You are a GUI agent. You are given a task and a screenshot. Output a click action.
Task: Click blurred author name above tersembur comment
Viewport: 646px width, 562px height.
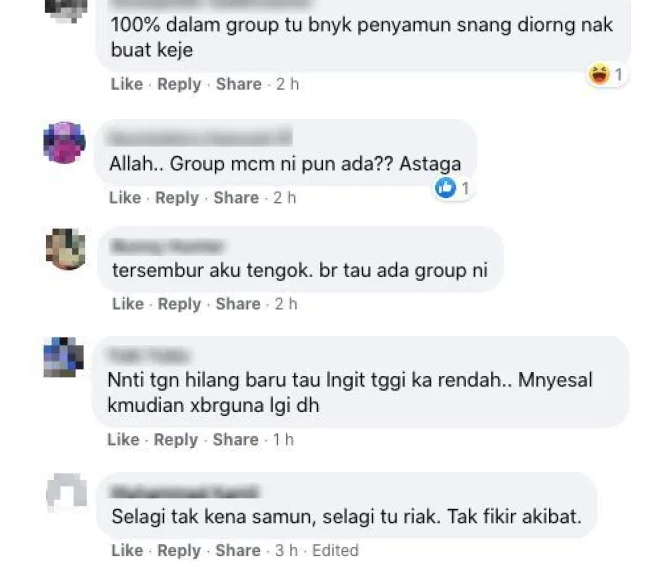(x=169, y=246)
